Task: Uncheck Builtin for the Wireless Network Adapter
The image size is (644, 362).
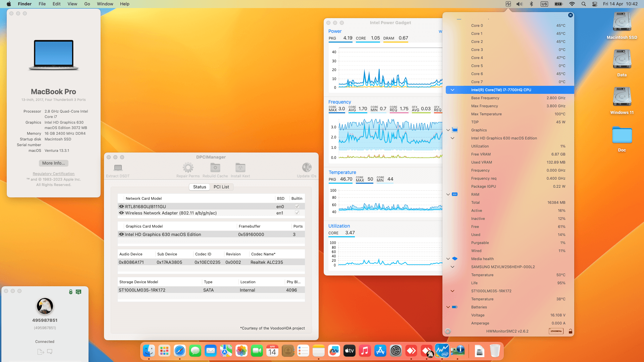Action: tap(297, 213)
